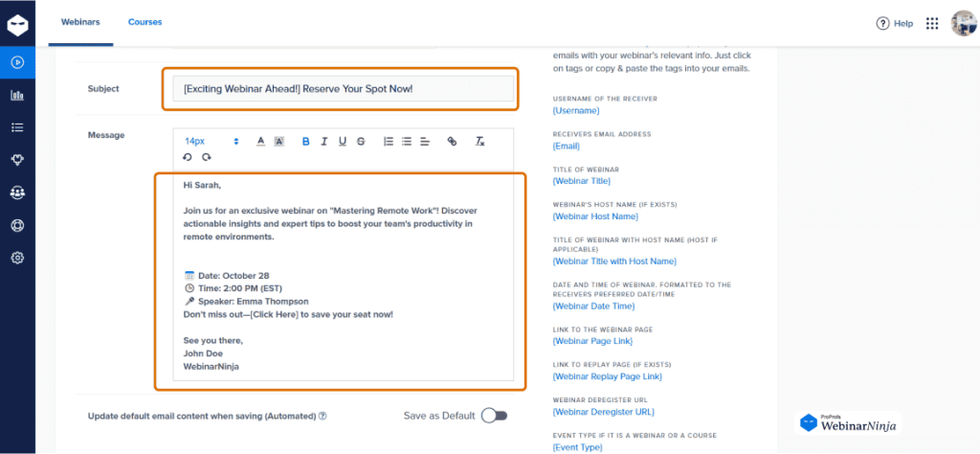Image resolution: width=980 pixels, height=454 pixels.
Task: Click the WebinarNinja logo in the sidebar
Action: 17,26
